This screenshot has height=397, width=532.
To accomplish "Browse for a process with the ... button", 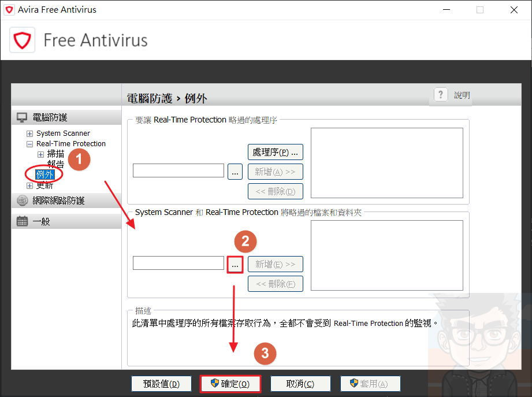I will pyautogui.click(x=235, y=172).
